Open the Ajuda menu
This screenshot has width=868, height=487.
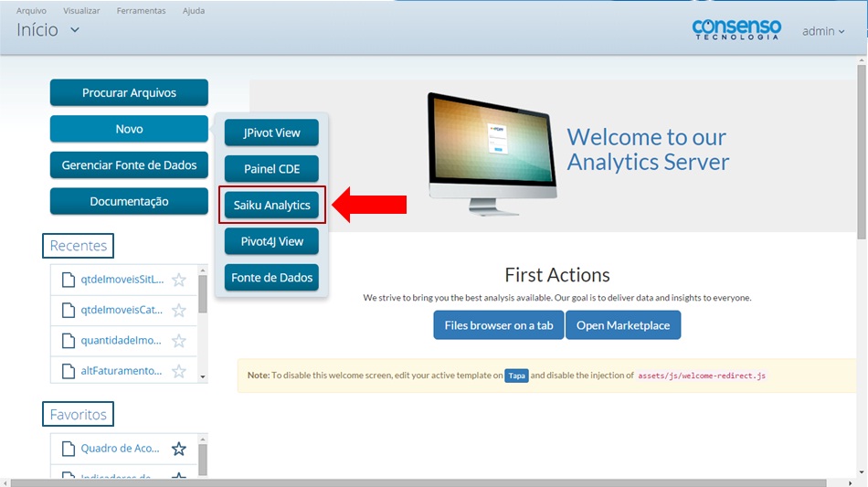coord(194,11)
